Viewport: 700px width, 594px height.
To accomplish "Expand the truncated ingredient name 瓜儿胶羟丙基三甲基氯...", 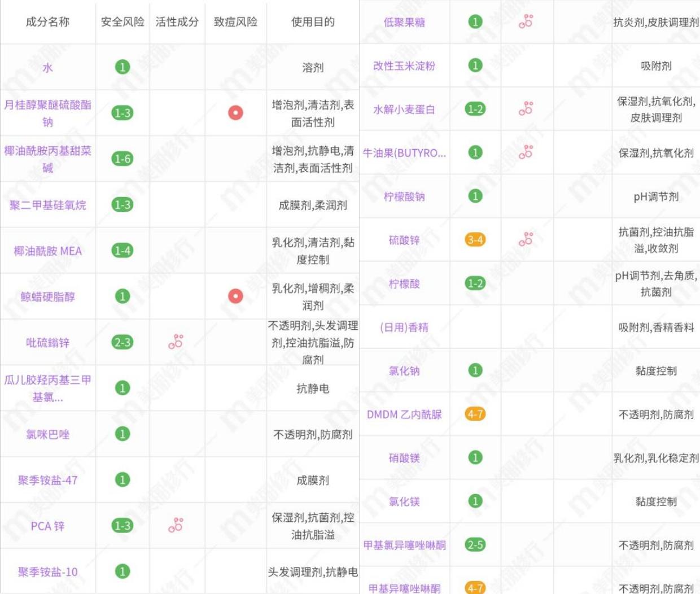I will (x=47, y=387).
